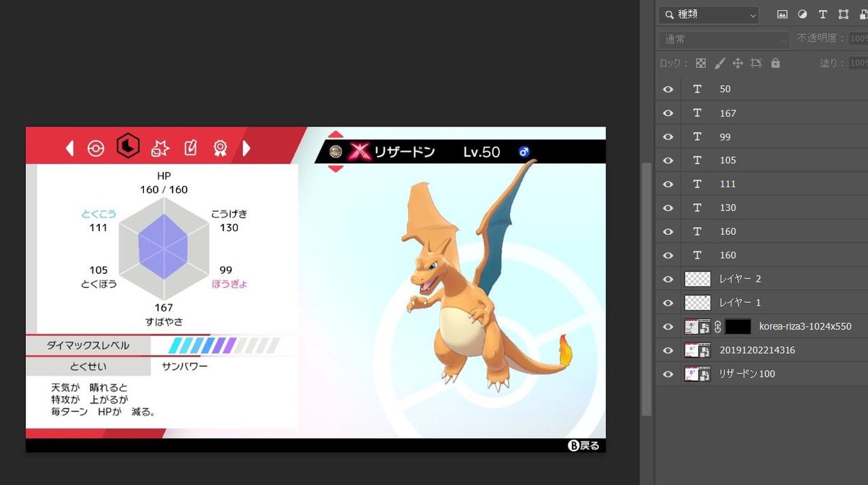Viewport: 868px width, 485px height.
Task: Hide the korea-riza3-1024x550 layer
Action: point(668,326)
